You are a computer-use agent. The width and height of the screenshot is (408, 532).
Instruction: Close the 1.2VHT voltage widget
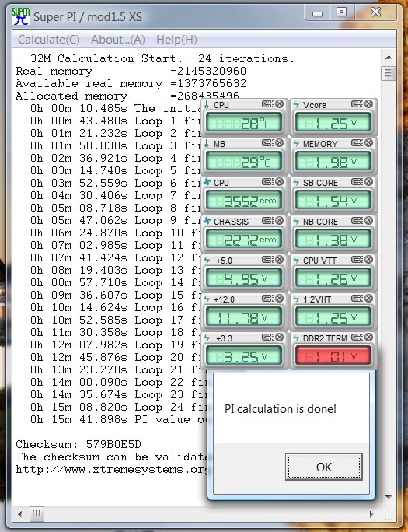click(x=368, y=299)
